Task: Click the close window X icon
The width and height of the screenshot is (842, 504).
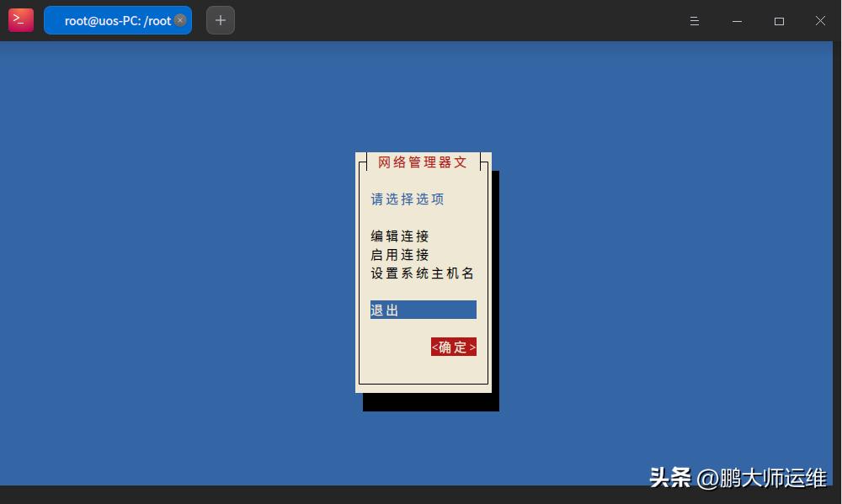Action: [820, 21]
